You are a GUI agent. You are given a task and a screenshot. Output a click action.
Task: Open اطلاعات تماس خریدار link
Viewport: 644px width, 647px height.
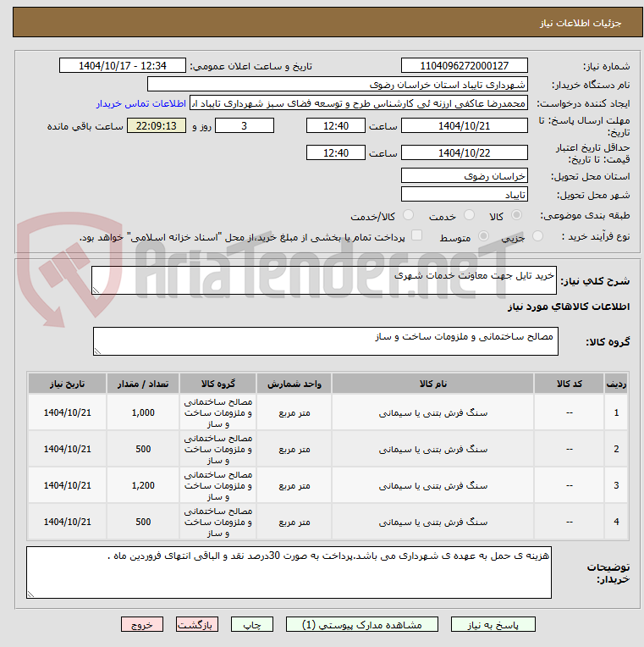141,103
